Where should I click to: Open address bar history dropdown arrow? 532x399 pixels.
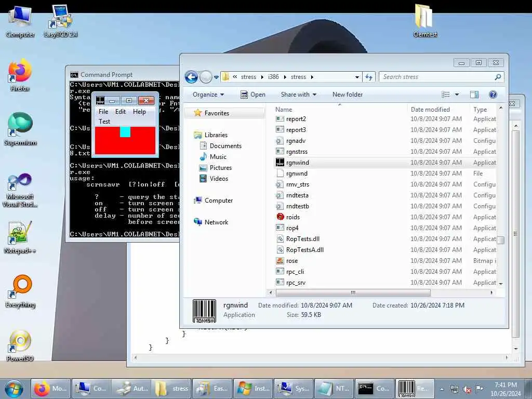357,77
